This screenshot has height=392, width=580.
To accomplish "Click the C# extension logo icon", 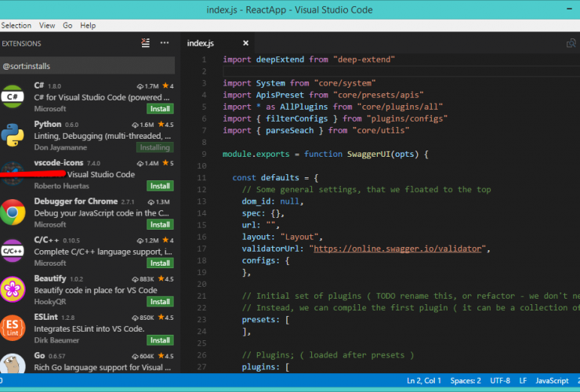I will coord(13,97).
